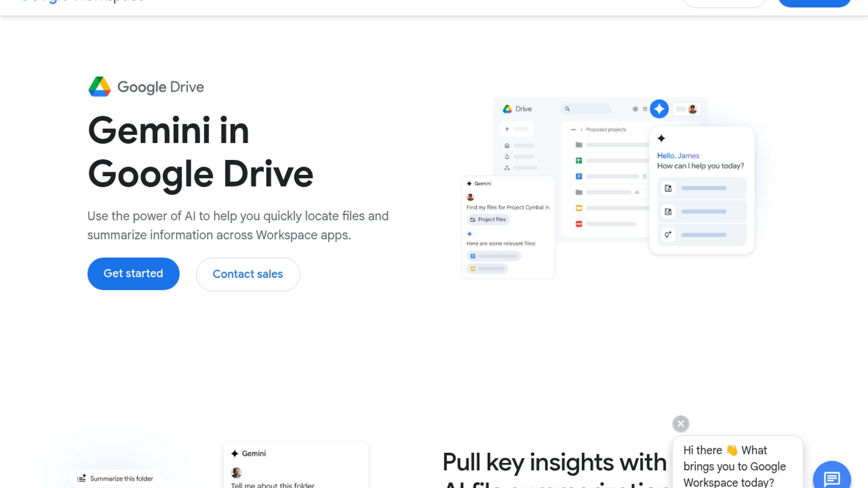The image size is (868, 488).
Task: Click the settings gear in Drive illustration
Action: tap(635, 109)
